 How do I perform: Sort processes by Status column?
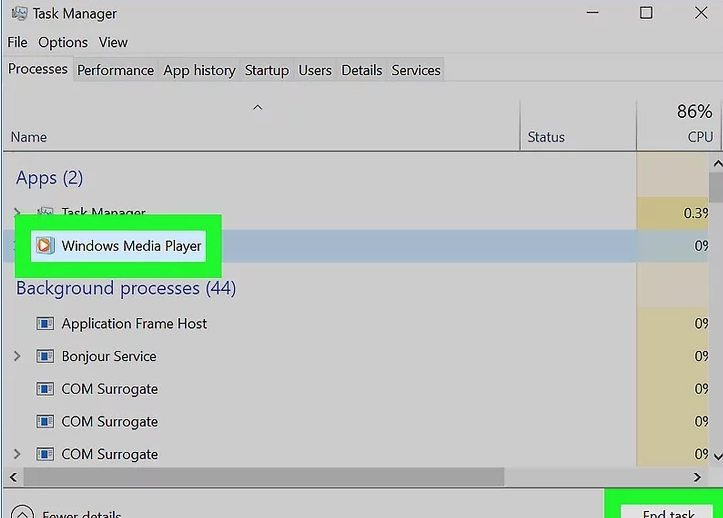tap(578, 125)
